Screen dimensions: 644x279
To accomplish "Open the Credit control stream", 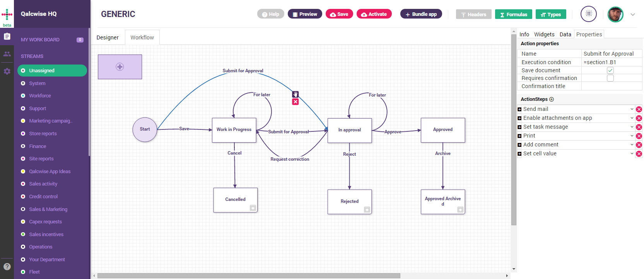I will (43, 197).
